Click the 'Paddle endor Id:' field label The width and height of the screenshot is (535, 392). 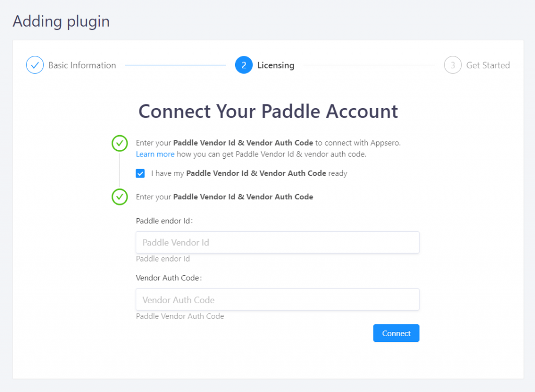165,221
